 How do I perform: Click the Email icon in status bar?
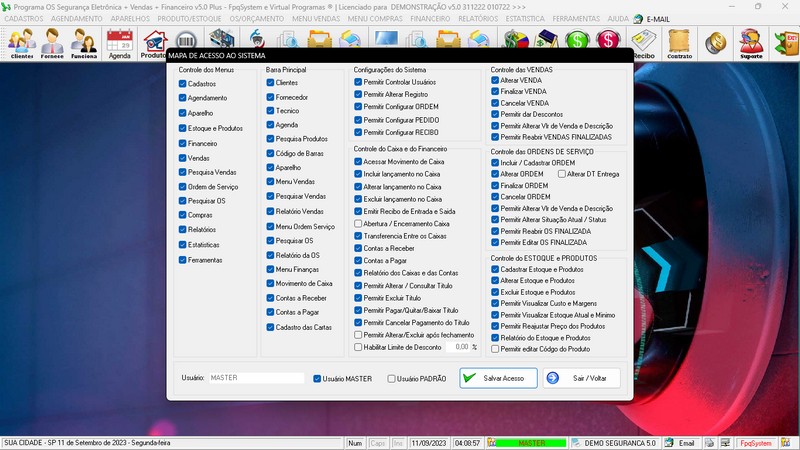click(x=680, y=442)
